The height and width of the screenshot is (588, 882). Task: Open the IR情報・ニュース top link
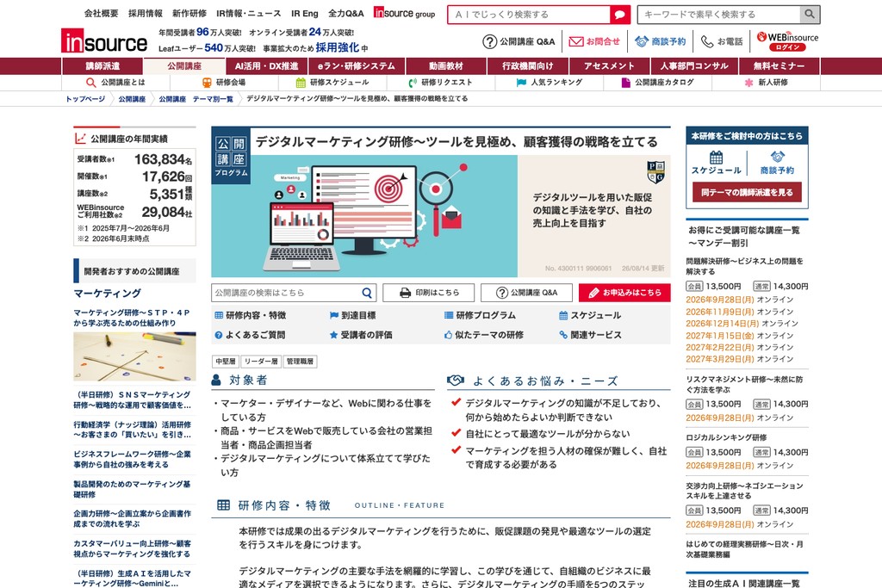(249, 14)
